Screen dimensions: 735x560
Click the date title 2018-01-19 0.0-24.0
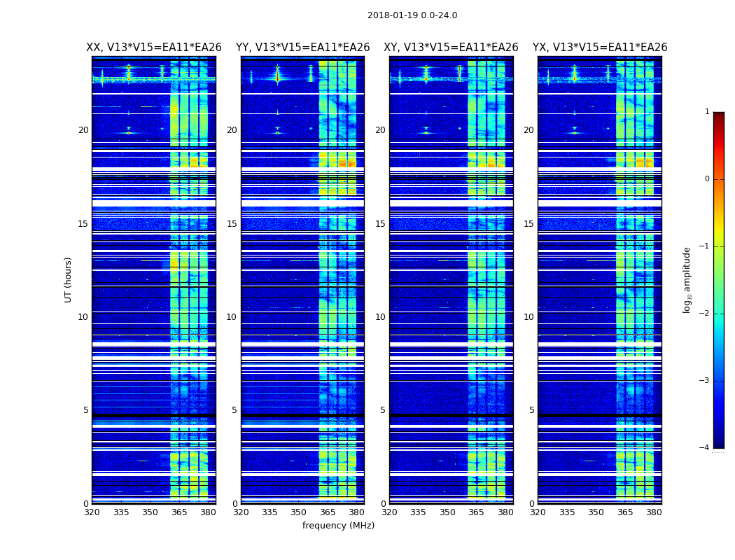(x=412, y=15)
